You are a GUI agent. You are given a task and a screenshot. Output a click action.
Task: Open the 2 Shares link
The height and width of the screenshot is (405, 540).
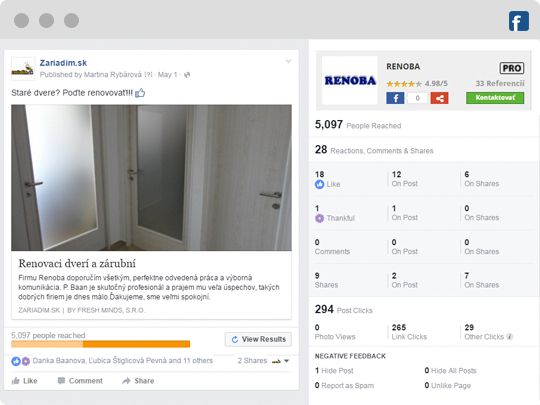(x=252, y=361)
